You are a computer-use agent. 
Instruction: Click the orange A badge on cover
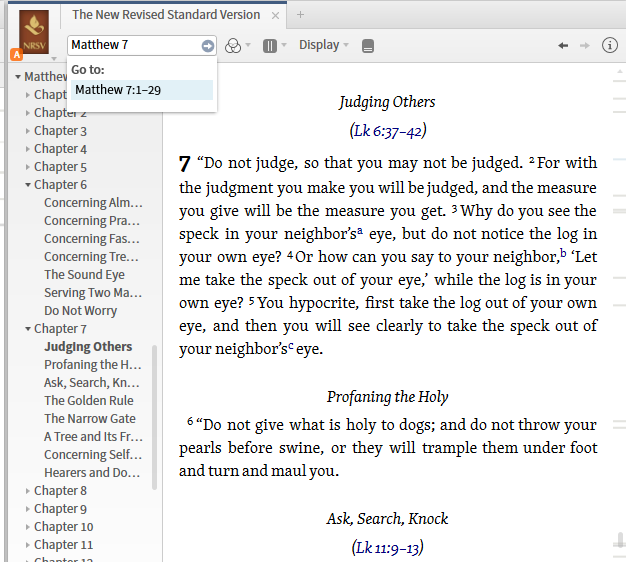16,55
